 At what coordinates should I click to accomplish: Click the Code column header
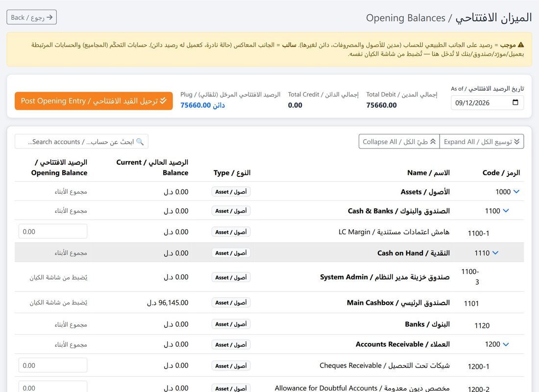[501, 172]
